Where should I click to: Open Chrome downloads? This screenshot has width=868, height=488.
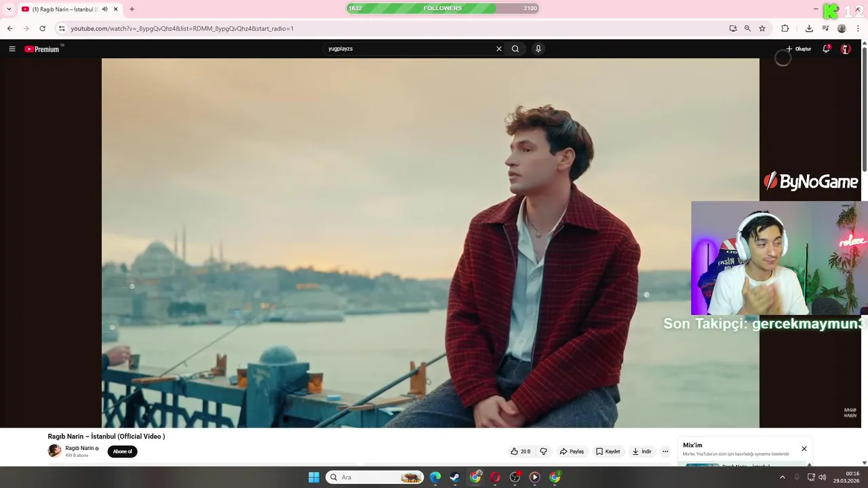click(809, 28)
